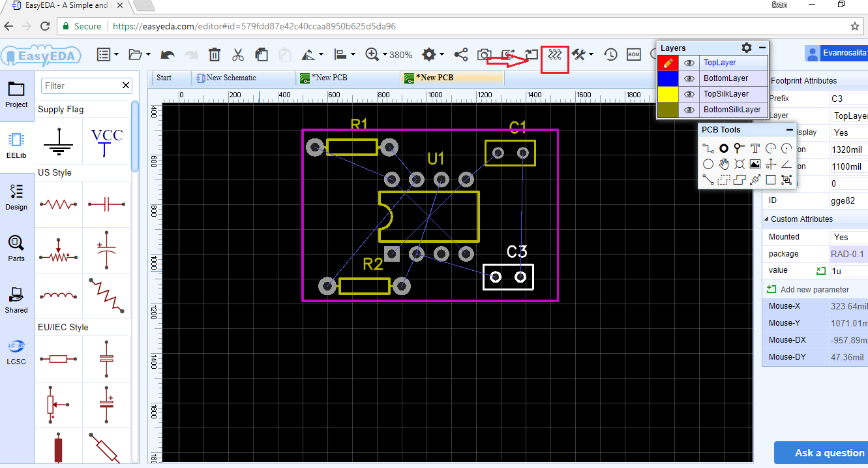Click the blue BottomLayer color swatch

(668, 78)
